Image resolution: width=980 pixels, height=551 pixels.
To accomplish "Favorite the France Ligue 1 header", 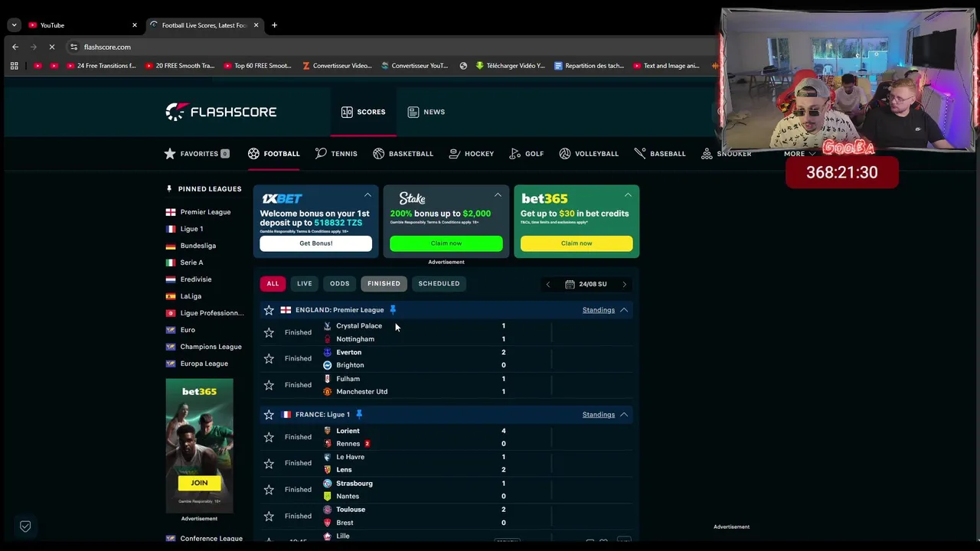I will [269, 415].
